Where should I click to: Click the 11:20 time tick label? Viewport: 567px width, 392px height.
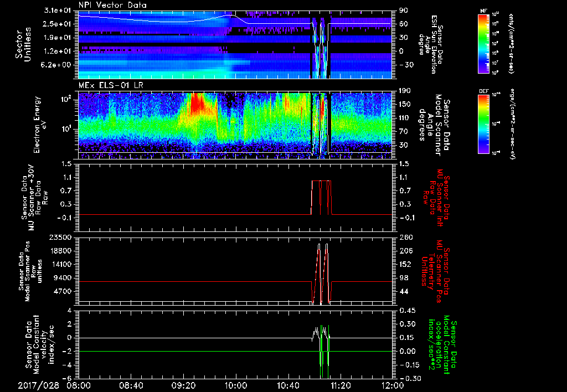tap(341, 385)
